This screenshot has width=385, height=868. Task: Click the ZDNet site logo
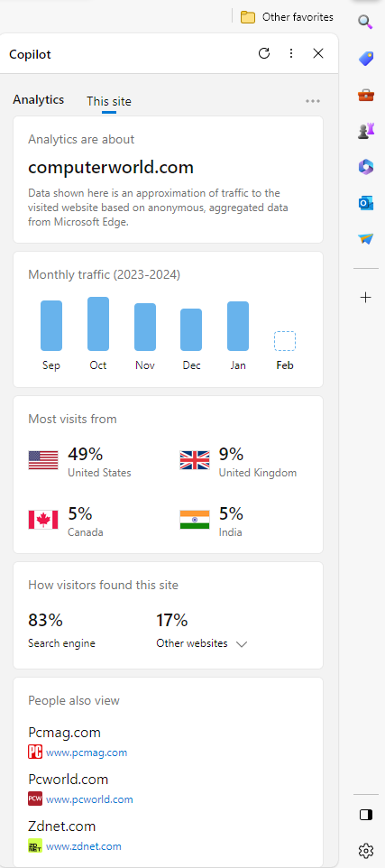[35, 845]
